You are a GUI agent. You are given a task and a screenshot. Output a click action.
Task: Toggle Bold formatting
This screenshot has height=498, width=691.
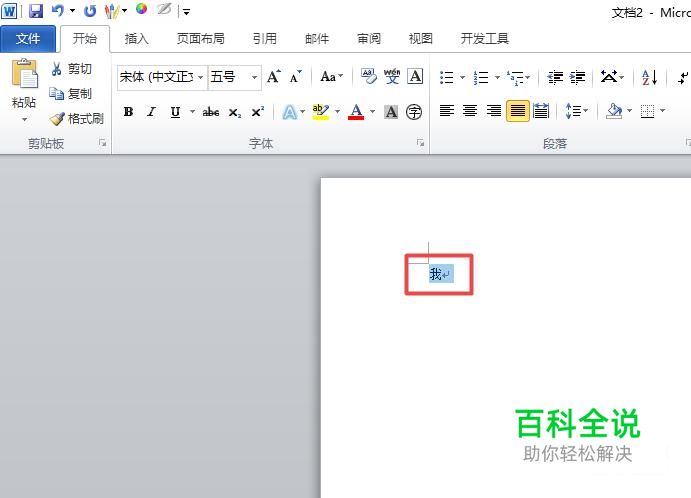tap(128, 112)
